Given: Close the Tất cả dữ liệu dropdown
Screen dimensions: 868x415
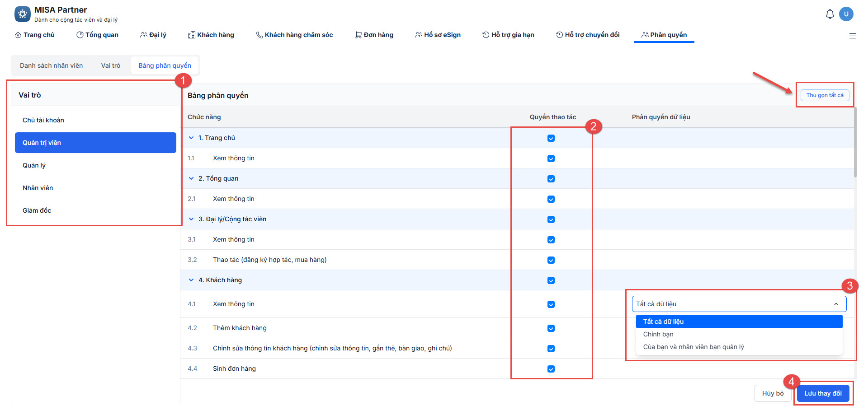Looking at the screenshot, I should point(836,304).
